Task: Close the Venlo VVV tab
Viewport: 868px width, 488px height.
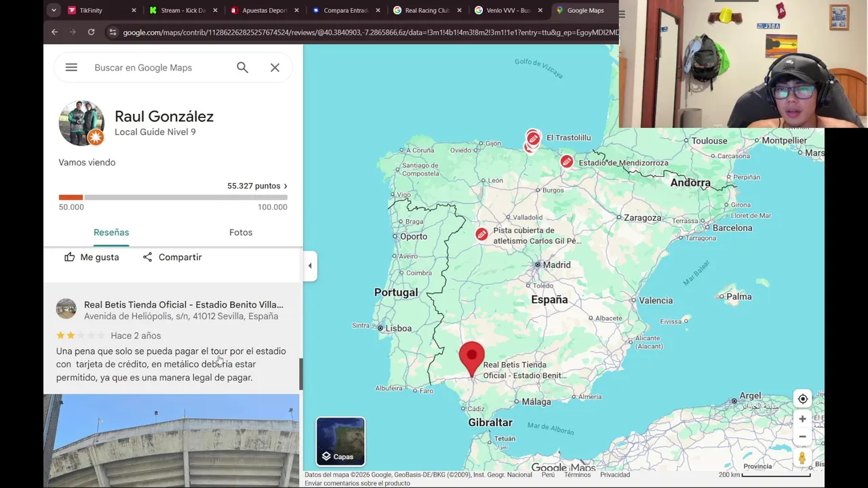Action: tap(540, 10)
